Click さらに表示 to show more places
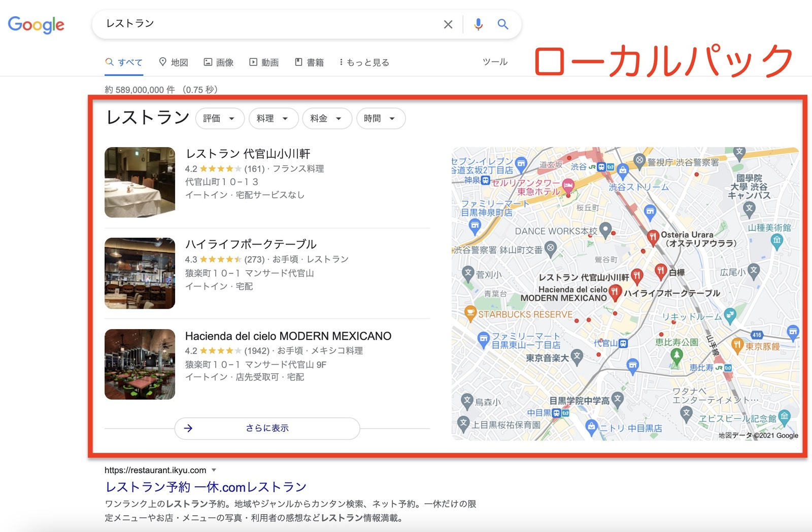 point(267,428)
